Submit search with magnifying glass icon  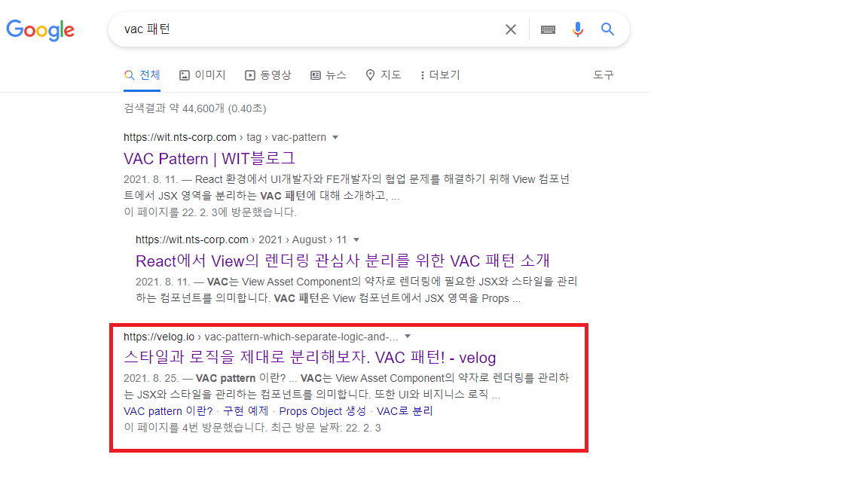[x=607, y=29]
